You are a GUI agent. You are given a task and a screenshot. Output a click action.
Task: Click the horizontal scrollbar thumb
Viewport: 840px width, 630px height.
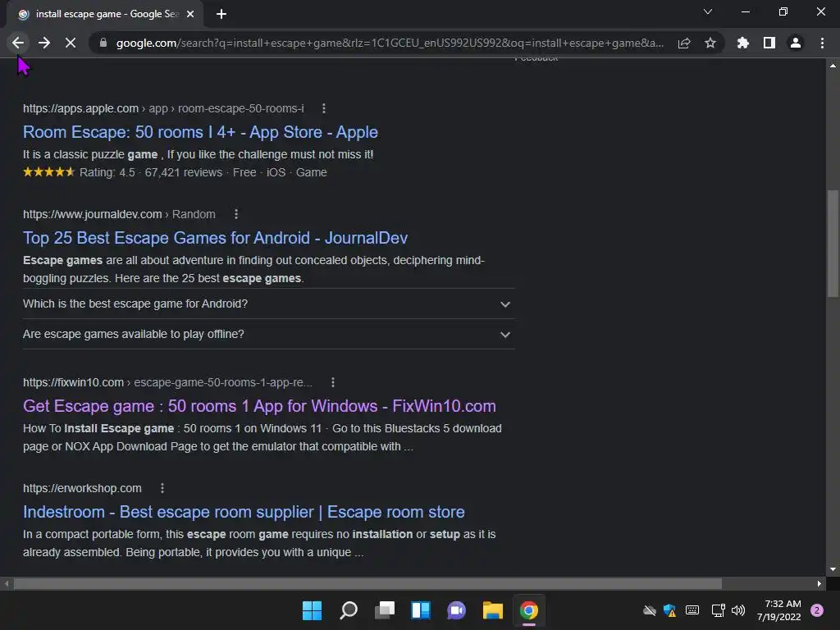click(x=367, y=583)
